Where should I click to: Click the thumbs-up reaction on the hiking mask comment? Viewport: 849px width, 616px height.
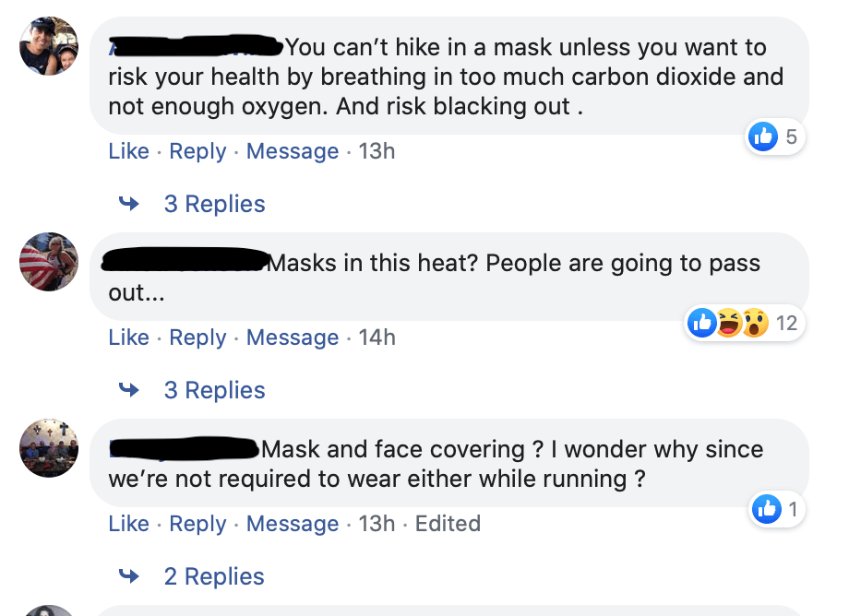click(x=763, y=137)
